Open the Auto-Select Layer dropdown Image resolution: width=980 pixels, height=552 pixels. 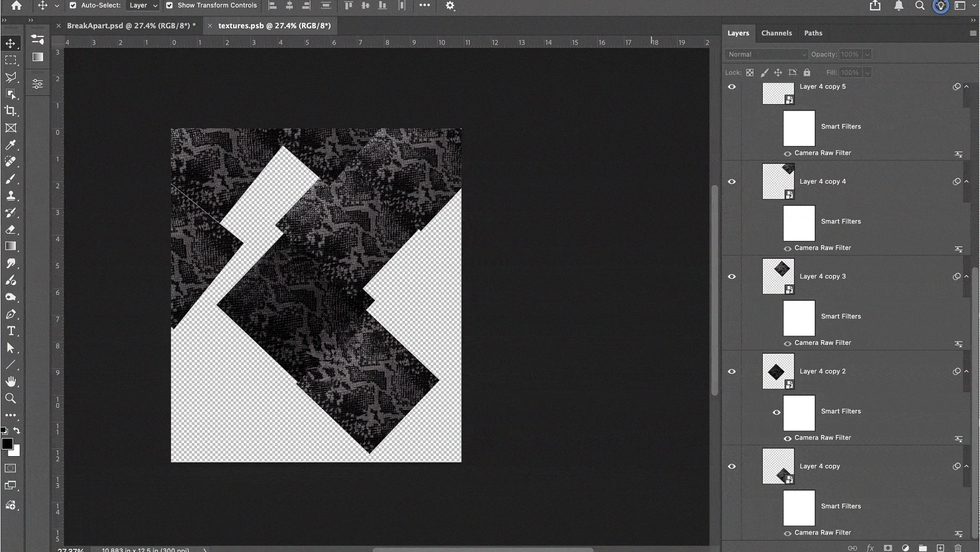tap(143, 5)
